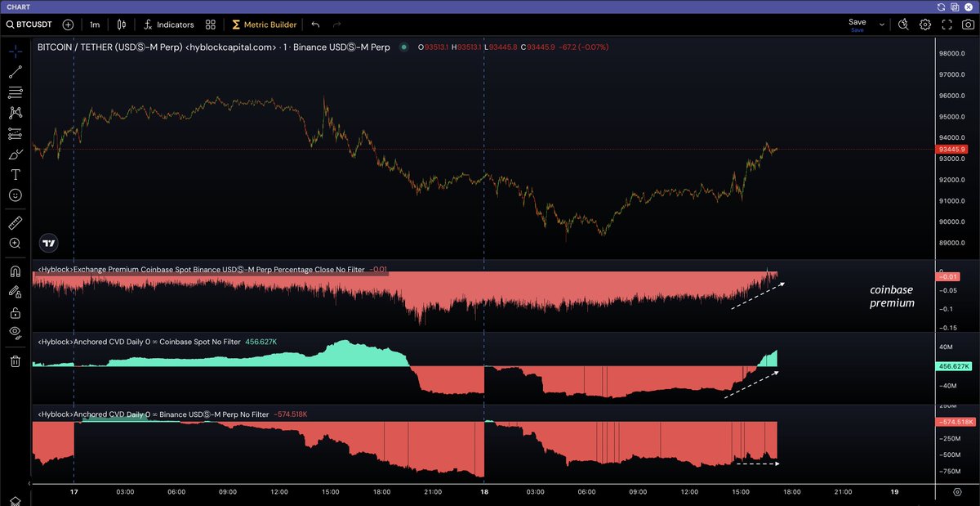Screen dimensions: 980x506
Task: Click the 18 date label on time axis
Action: [x=484, y=492]
